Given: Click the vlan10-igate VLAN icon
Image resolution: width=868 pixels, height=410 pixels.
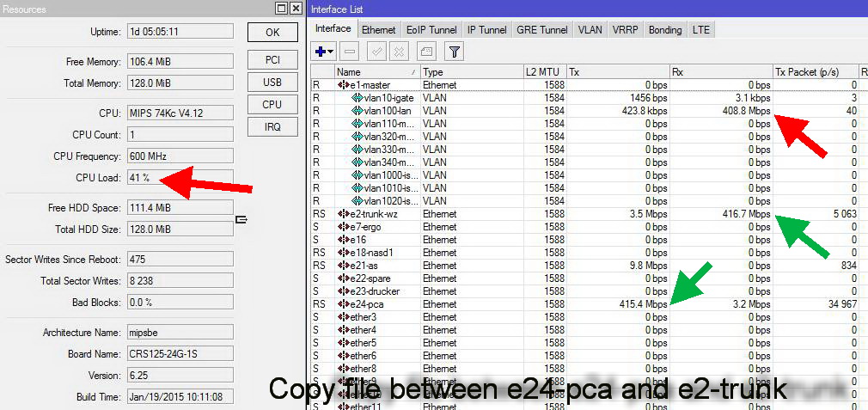Looking at the screenshot, I should (358, 98).
